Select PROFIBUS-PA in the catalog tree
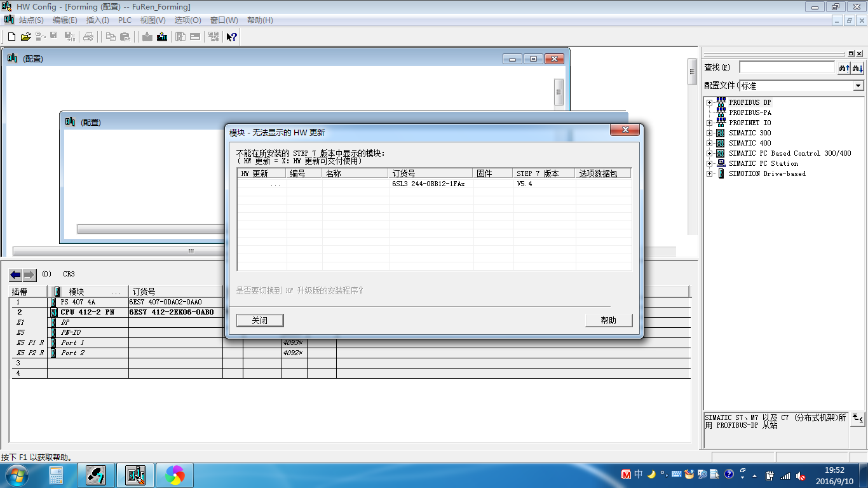 pos(750,112)
